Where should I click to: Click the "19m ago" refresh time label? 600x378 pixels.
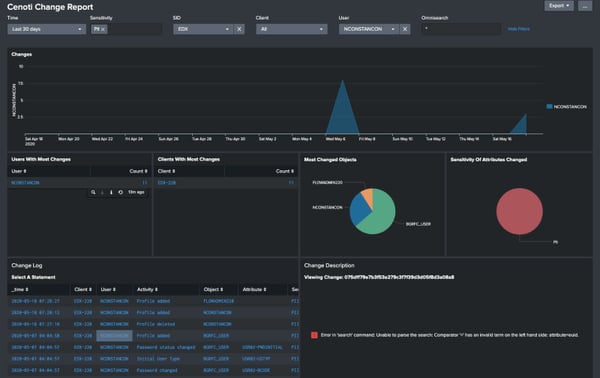136,192
